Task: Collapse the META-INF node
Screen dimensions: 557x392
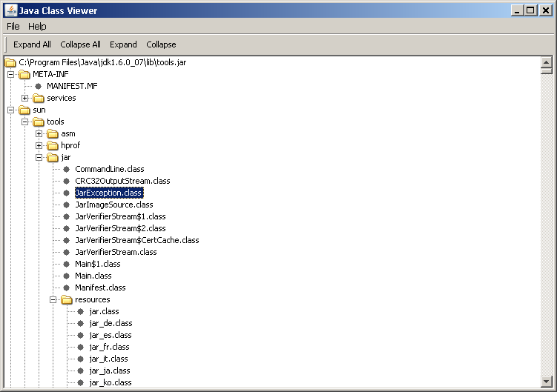Action: tap(10, 74)
